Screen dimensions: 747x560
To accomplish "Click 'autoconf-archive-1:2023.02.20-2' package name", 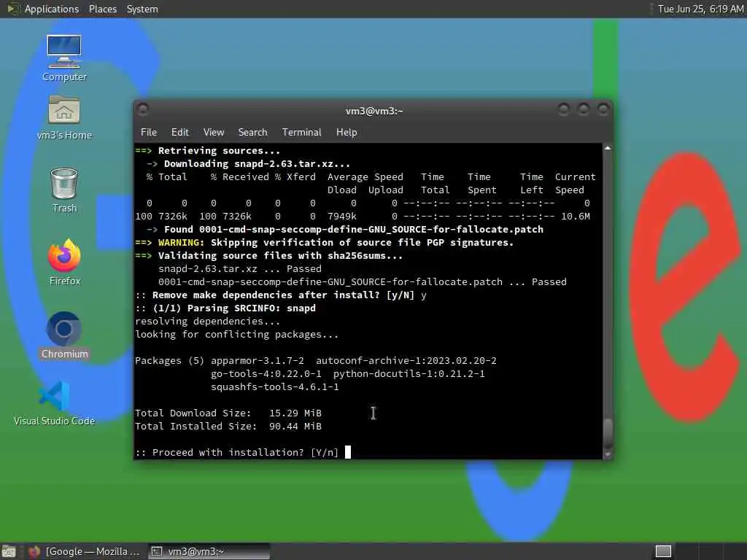I will pyautogui.click(x=406, y=360).
